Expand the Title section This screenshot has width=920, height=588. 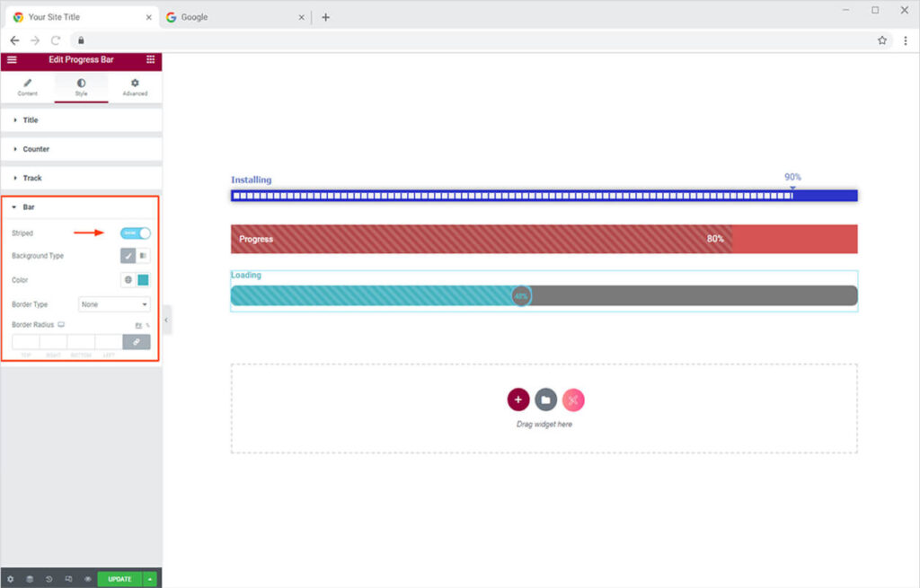click(x=31, y=120)
